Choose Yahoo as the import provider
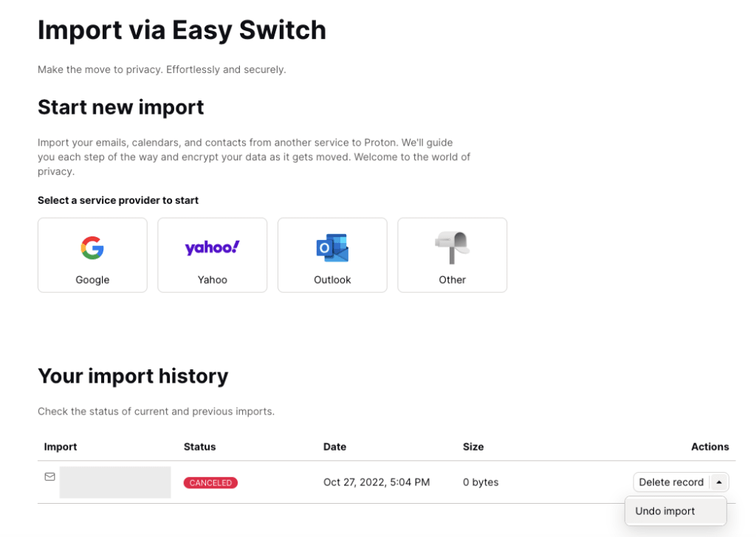 [x=212, y=255]
